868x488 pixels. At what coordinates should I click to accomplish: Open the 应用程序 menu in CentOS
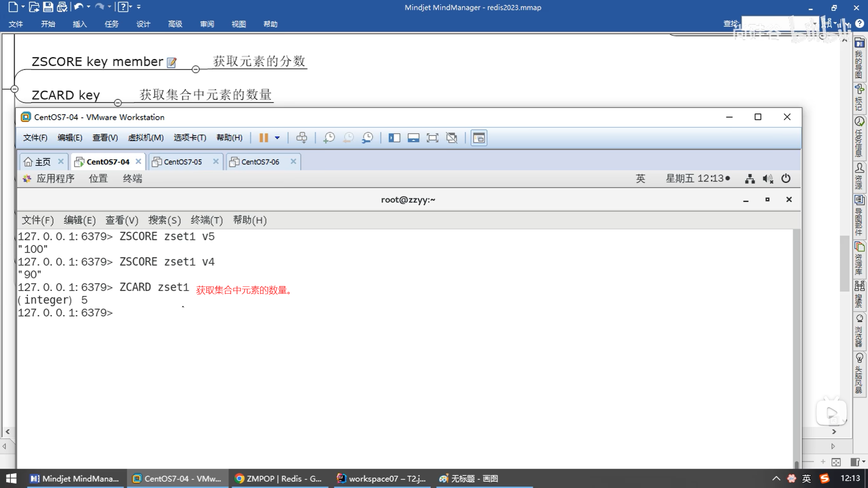pyautogui.click(x=55, y=178)
